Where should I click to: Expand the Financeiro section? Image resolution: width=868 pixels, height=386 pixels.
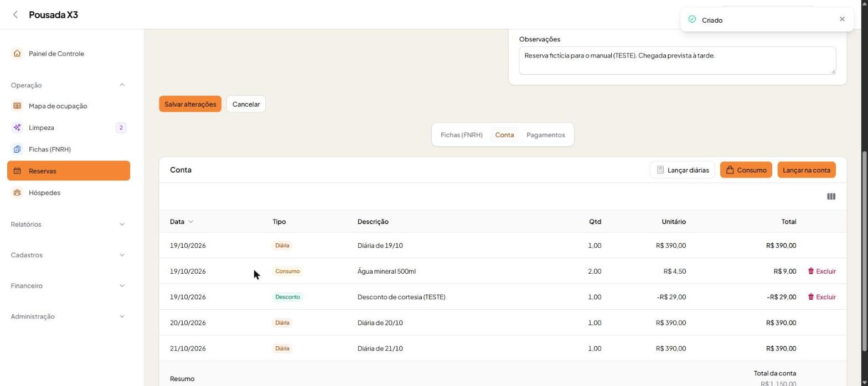pos(122,286)
